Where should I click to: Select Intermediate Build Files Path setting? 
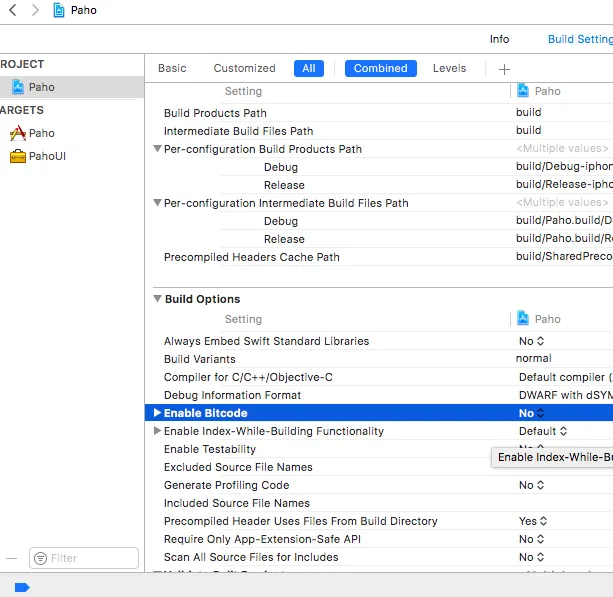click(x=238, y=131)
